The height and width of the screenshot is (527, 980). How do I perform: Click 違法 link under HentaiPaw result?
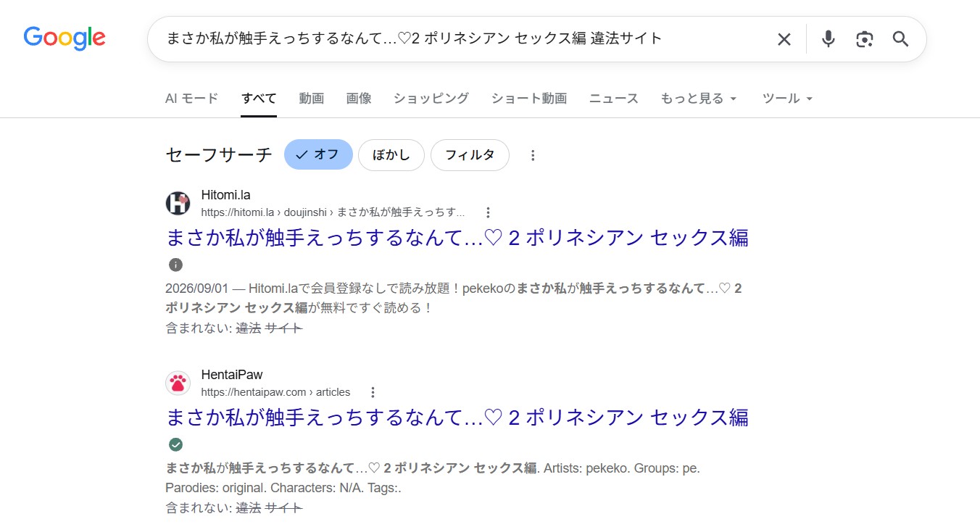point(248,508)
